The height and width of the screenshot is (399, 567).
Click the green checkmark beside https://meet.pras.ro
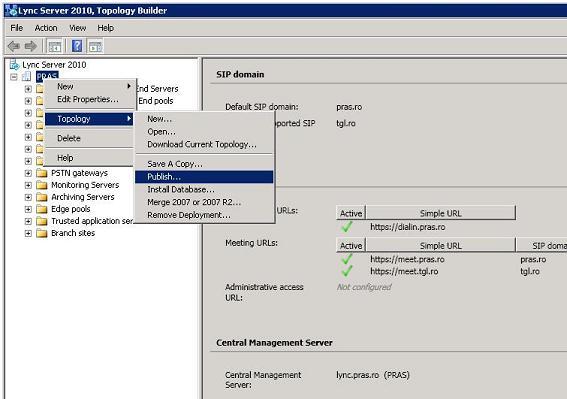pyautogui.click(x=347, y=259)
